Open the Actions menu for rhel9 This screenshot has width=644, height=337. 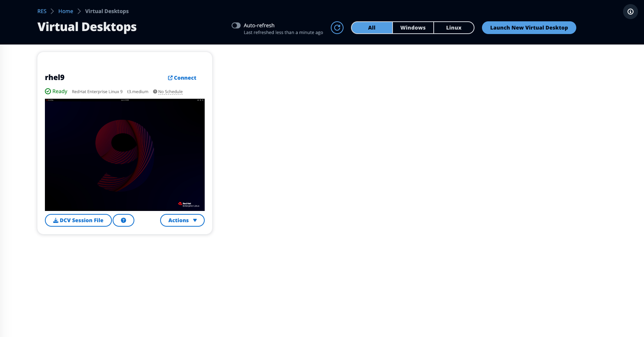pyautogui.click(x=182, y=220)
